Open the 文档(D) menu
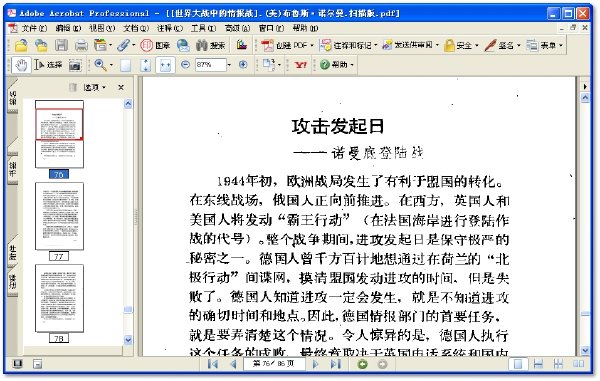The width and height of the screenshot is (600, 381). pos(135,28)
